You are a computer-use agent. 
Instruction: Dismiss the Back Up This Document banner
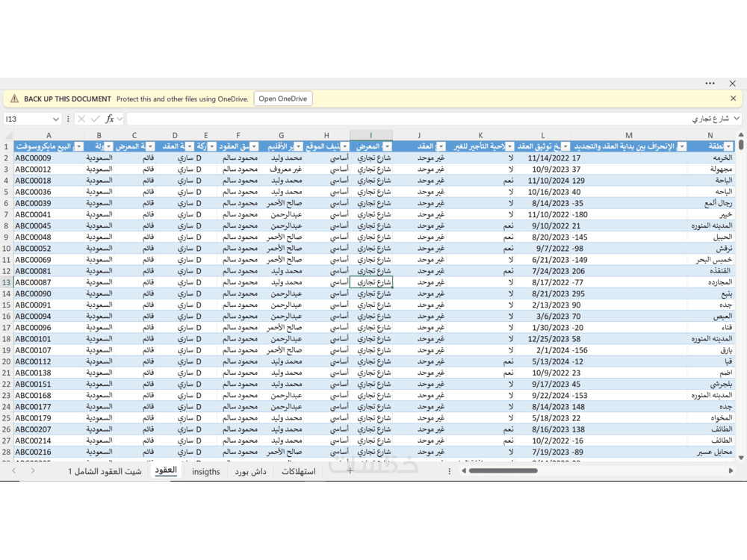(x=734, y=99)
